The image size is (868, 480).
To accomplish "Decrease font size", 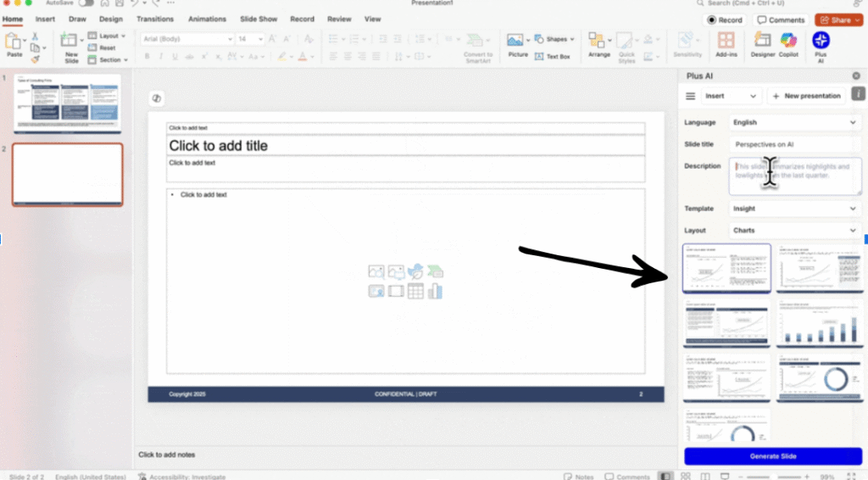I will point(287,39).
